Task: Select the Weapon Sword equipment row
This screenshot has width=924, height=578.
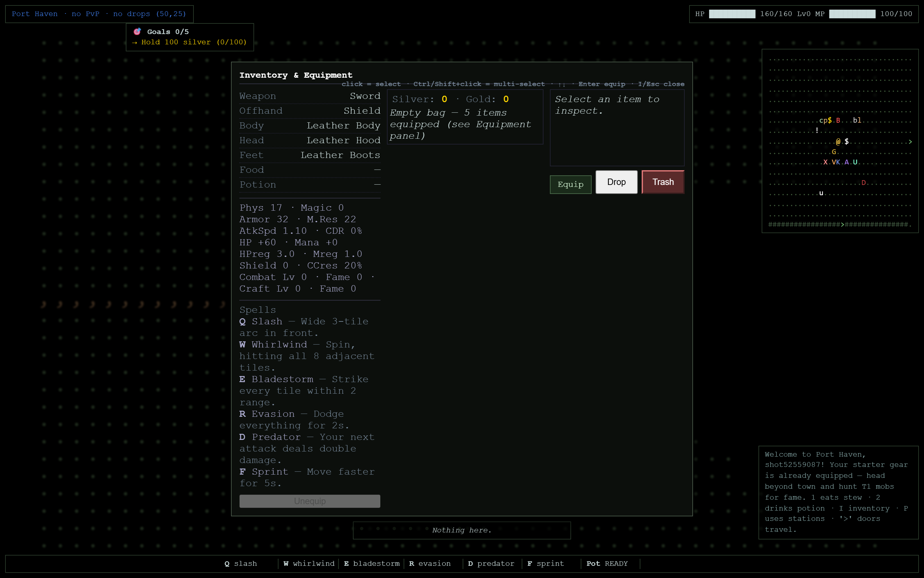Action: click(310, 96)
